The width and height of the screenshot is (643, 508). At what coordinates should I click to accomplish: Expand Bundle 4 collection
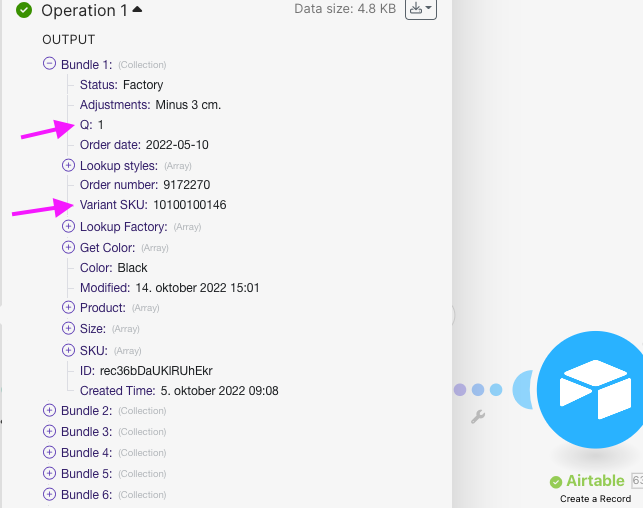[49, 452]
